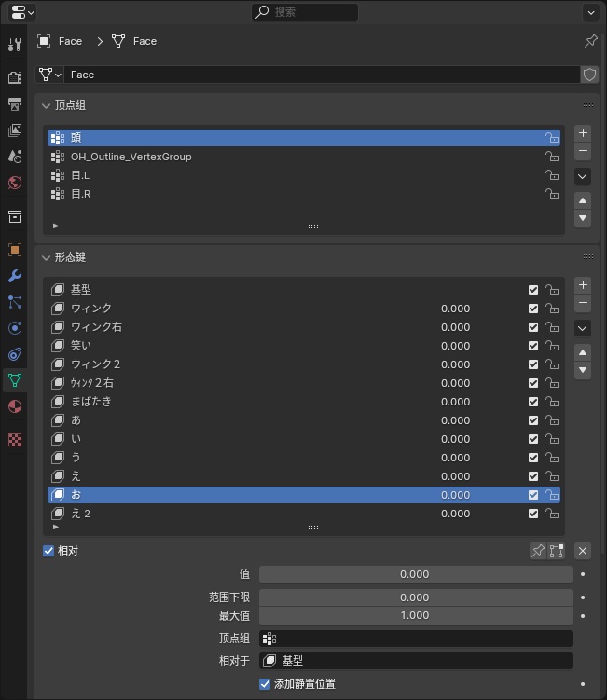Toggle the 相对 checkbox

[48, 551]
